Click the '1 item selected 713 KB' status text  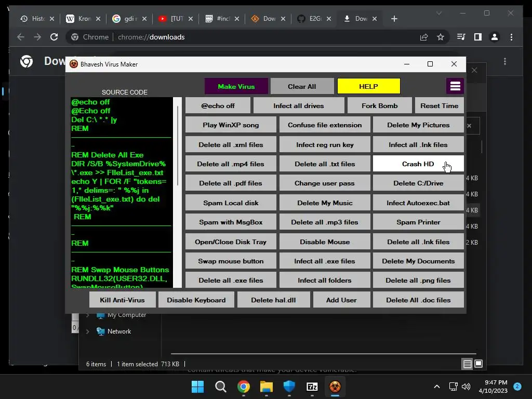[148, 364]
